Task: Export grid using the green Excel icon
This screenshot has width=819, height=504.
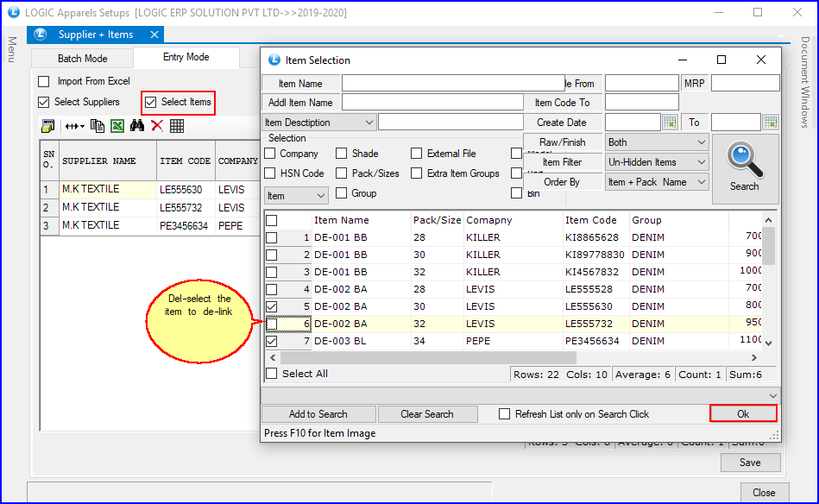Action: pos(117,126)
